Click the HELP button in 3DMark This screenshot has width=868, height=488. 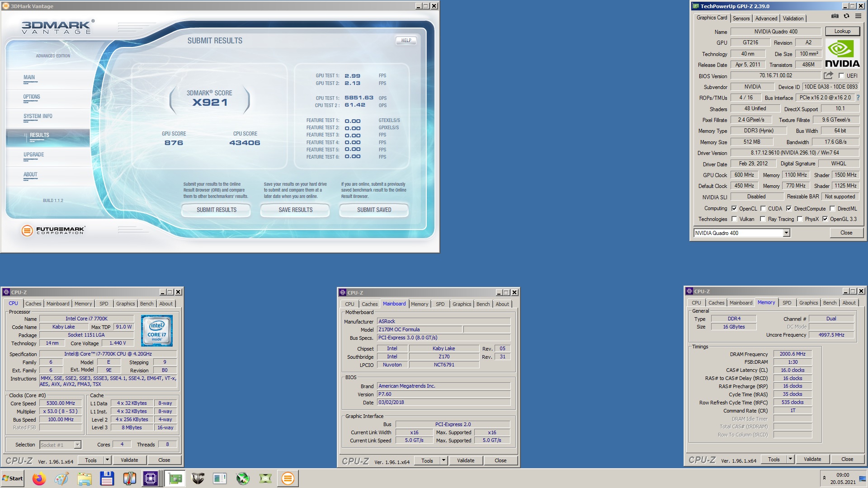coord(406,41)
